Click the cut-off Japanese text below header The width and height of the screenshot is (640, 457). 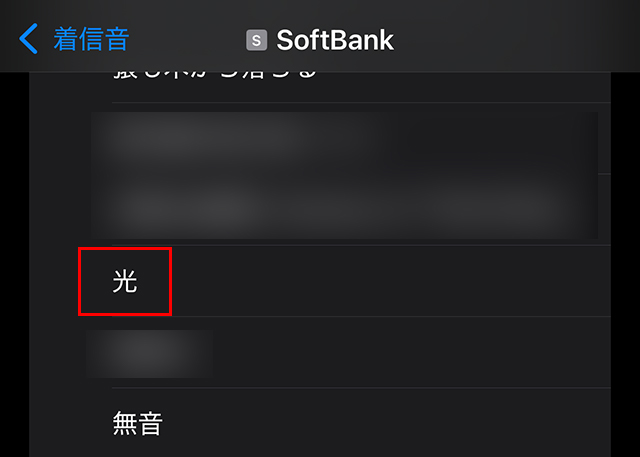pyautogui.click(x=215, y=75)
